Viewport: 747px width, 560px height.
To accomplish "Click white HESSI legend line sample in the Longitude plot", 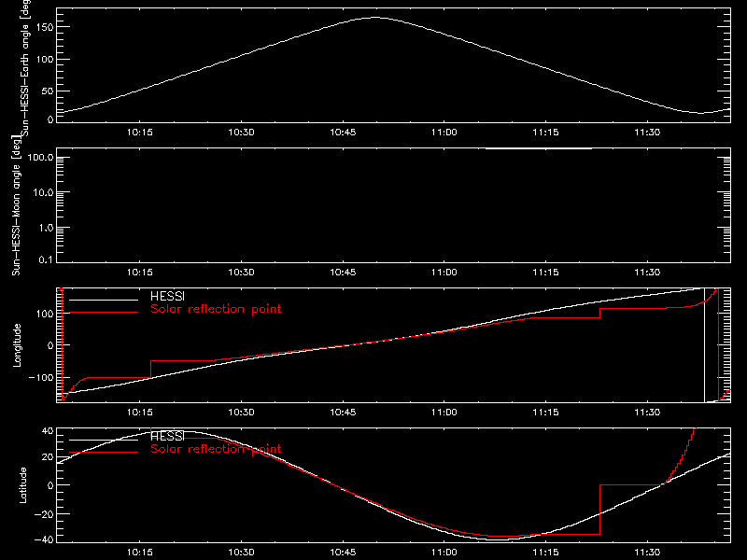I will point(104,300).
